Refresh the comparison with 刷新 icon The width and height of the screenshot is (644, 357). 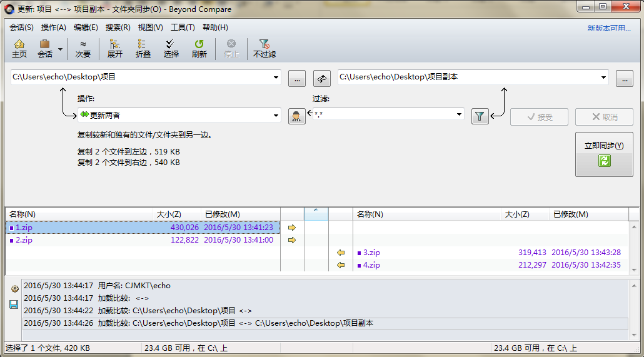[199, 49]
